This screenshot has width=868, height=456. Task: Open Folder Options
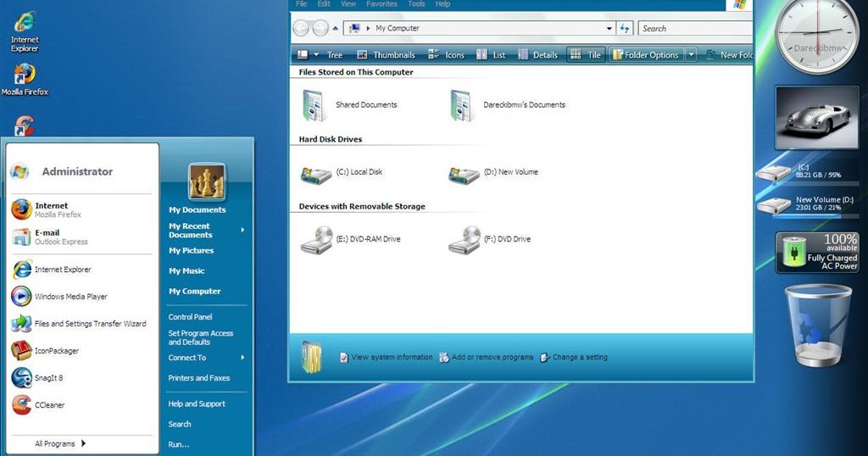point(645,55)
